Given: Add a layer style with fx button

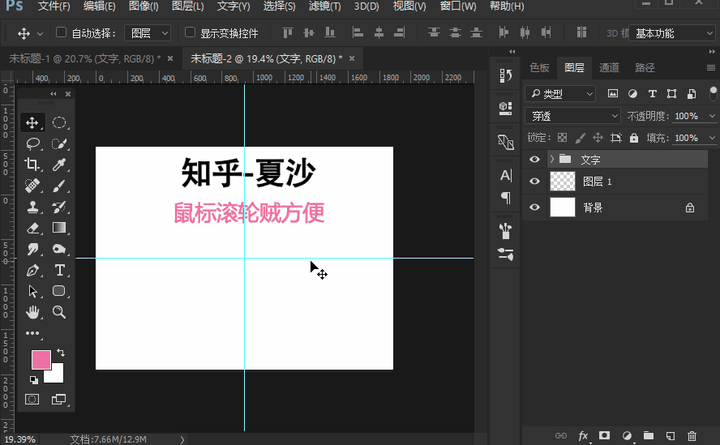Looking at the screenshot, I should (583, 435).
